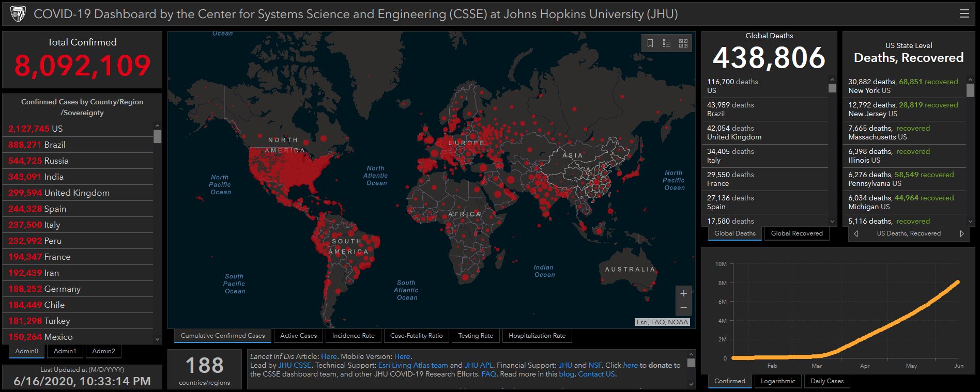Select Germany in confirmed cases list
The image size is (980, 392).
tap(78, 289)
